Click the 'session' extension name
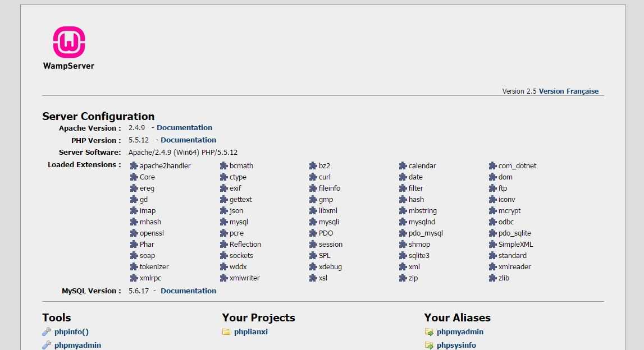This screenshot has height=350, width=644. tap(331, 244)
